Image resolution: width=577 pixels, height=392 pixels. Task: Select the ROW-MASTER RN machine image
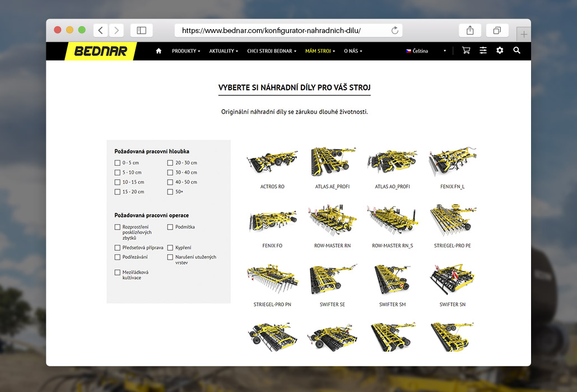[332, 220]
